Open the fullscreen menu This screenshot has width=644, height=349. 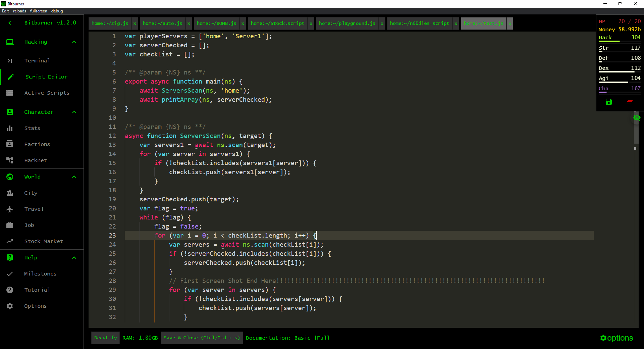click(39, 11)
